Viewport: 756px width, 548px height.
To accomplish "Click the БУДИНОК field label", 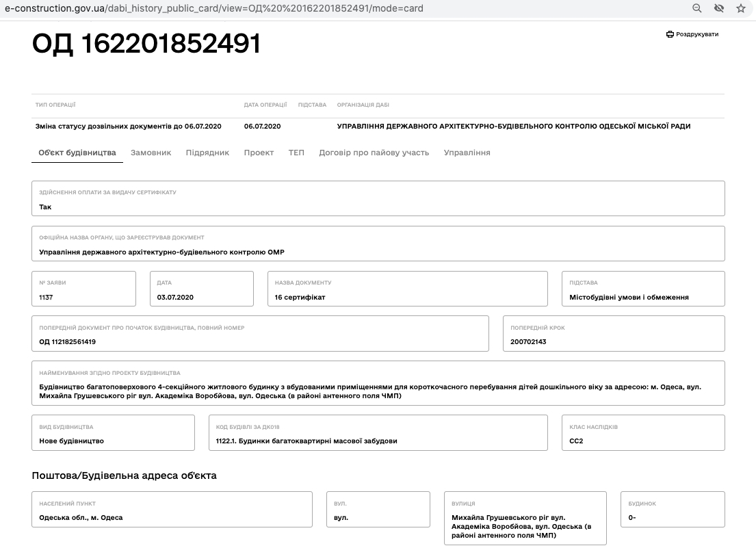I will (x=642, y=504).
